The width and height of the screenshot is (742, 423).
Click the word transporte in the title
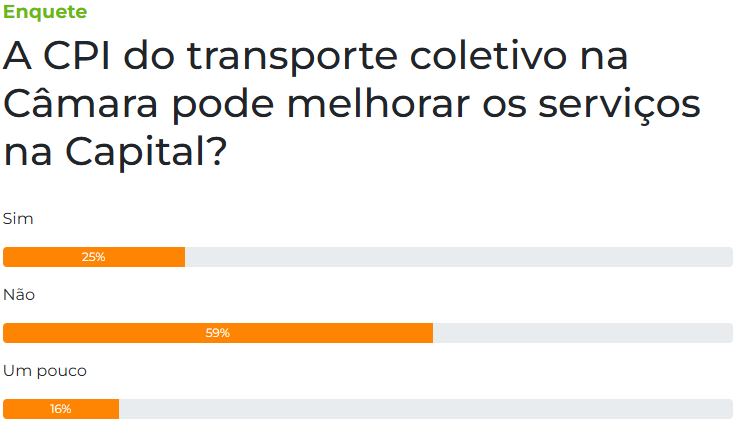point(292,57)
